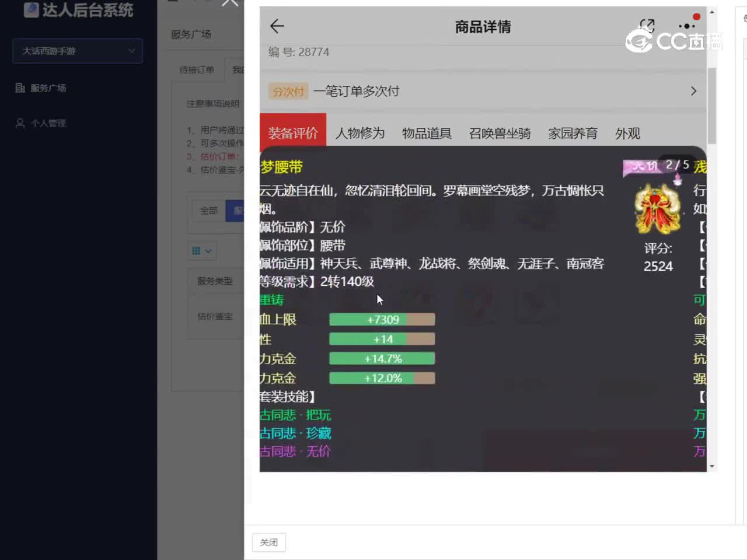
Task: Click the 佩饰品阶 无价 line
Action: tap(303, 227)
